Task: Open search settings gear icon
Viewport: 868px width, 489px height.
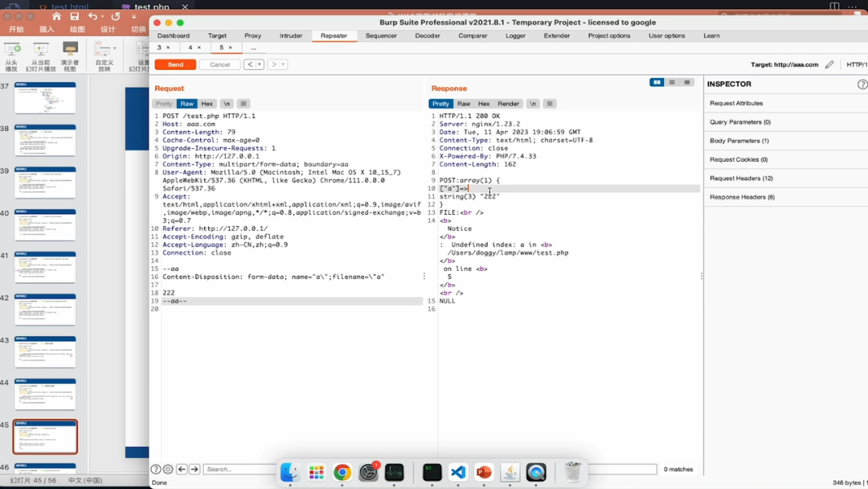Action: point(168,469)
